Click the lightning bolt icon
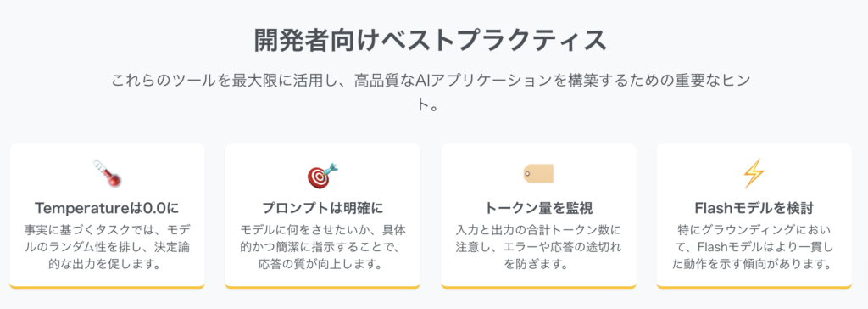868x309 pixels. (x=754, y=174)
